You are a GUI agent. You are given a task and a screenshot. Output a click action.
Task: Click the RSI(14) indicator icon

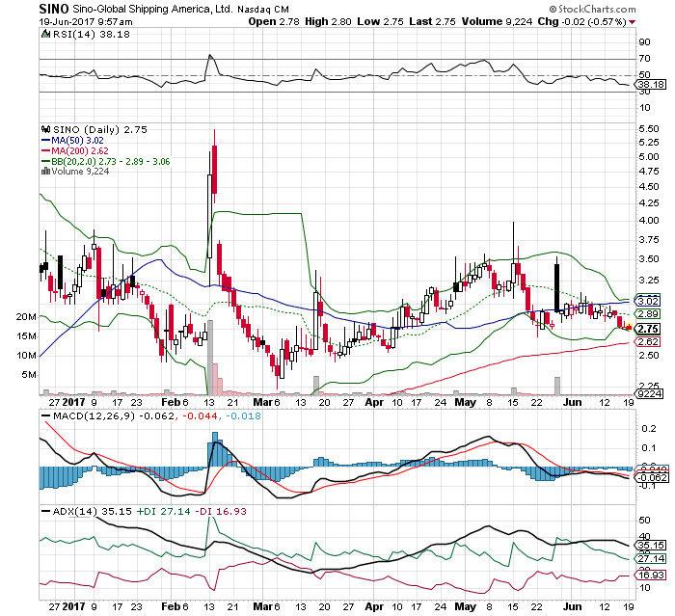pos(45,34)
